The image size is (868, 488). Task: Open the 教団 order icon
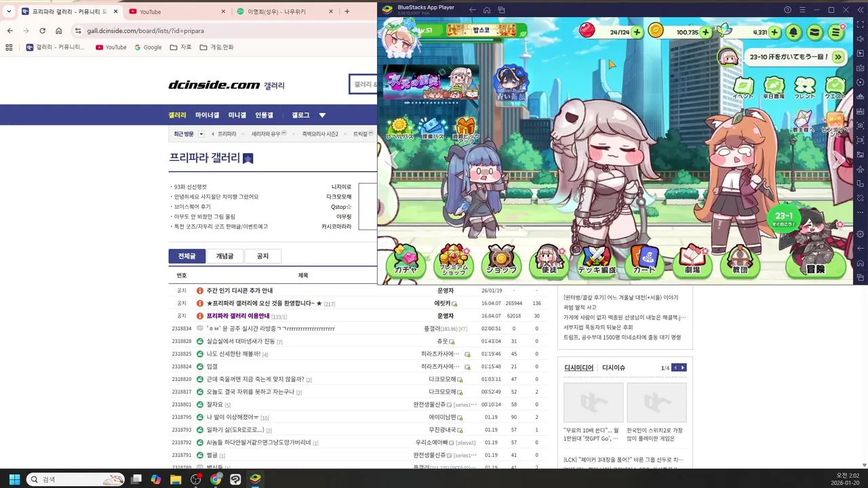point(740,261)
